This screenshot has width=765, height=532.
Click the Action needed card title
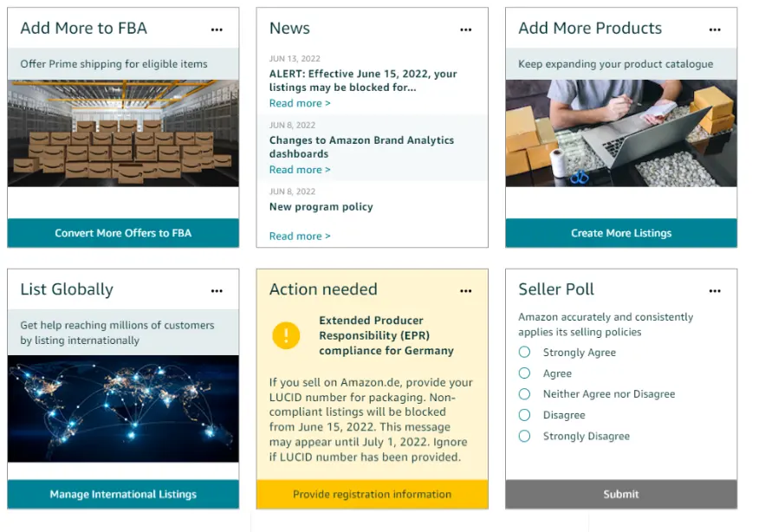click(323, 289)
